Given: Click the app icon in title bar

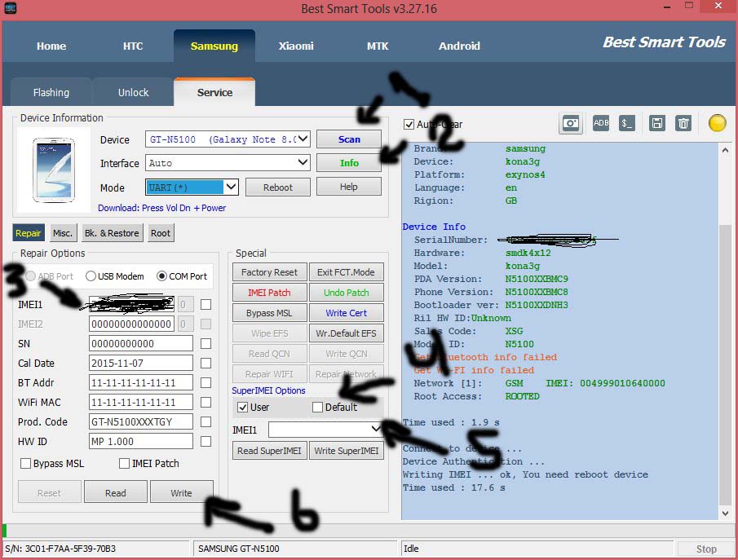Looking at the screenshot, I should (11, 8).
